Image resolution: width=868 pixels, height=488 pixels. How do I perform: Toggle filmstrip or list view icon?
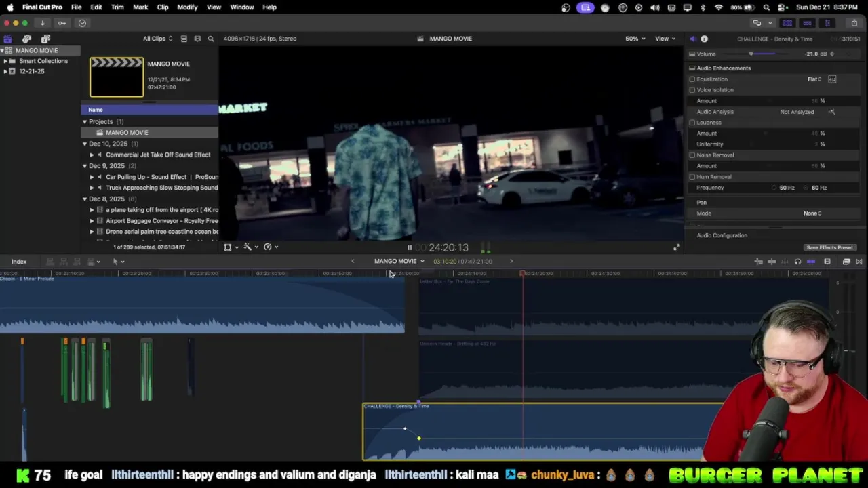point(197,39)
